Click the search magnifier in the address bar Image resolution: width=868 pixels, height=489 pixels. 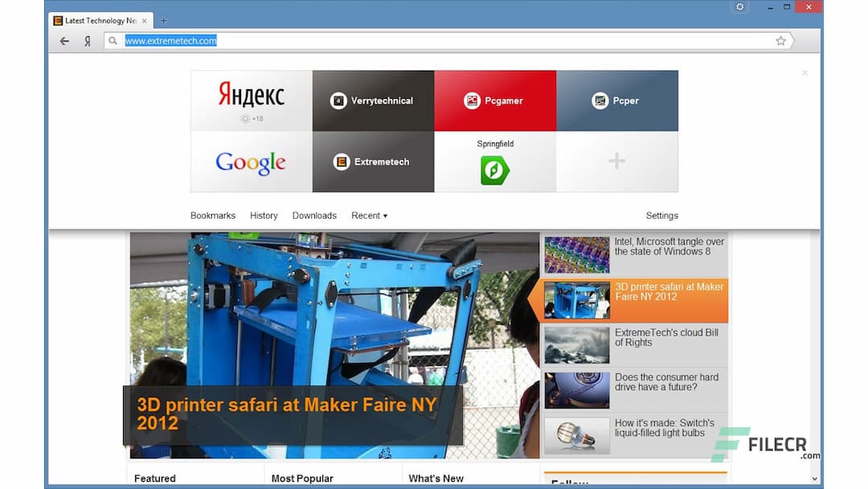click(113, 40)
